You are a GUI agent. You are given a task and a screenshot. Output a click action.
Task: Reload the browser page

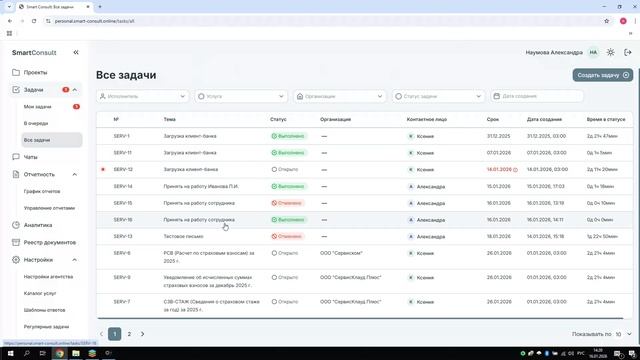[34, 21]
